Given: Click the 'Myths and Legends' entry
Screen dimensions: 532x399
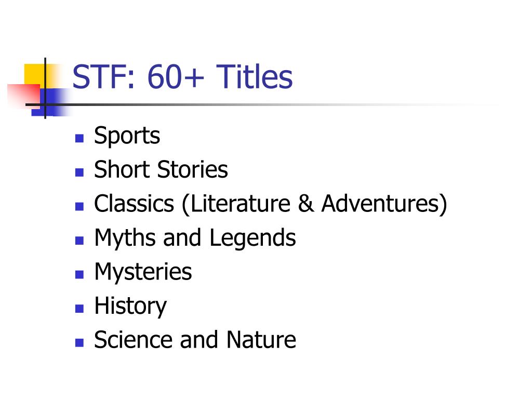Looking at the screenshot, I should click(195, 238).
